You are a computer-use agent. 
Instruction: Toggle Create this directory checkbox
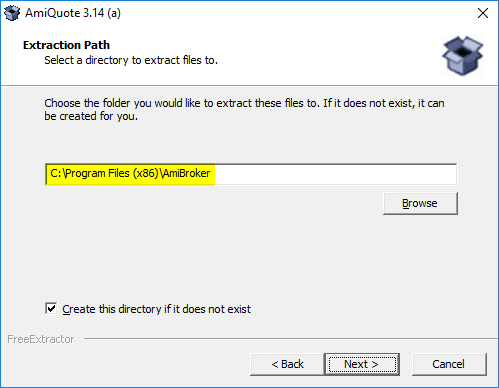tap(51, 309)
